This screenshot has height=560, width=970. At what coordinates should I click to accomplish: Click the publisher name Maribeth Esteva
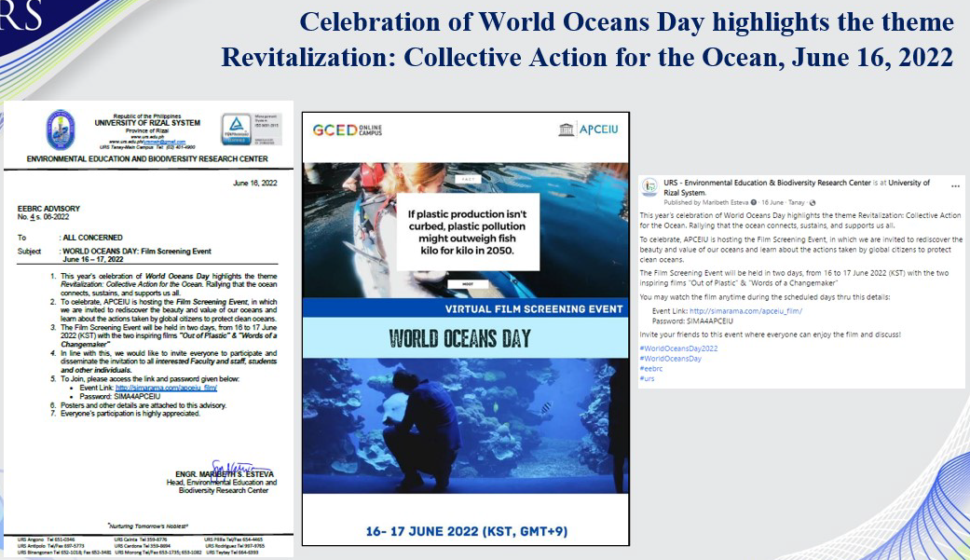click(726, 202)
